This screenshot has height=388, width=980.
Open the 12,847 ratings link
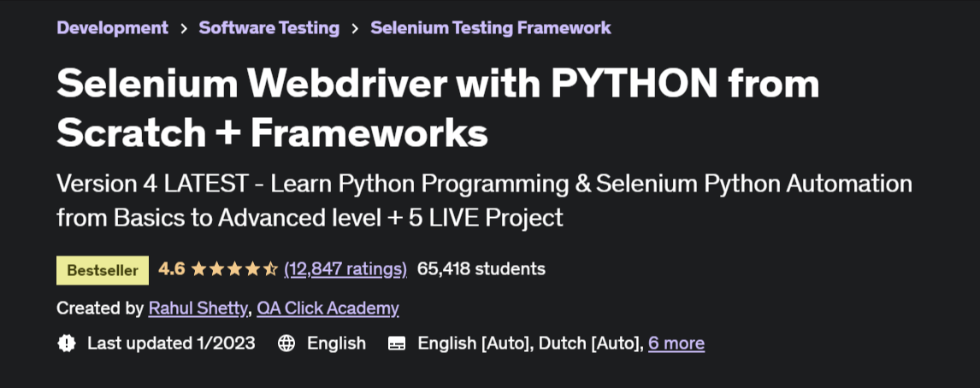tap(345, 269)
